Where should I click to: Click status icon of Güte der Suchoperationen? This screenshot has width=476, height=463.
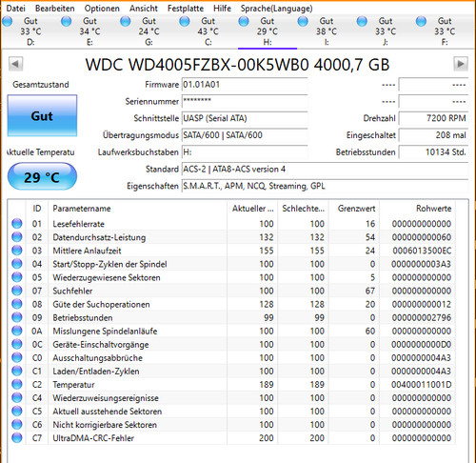point(17,304)
